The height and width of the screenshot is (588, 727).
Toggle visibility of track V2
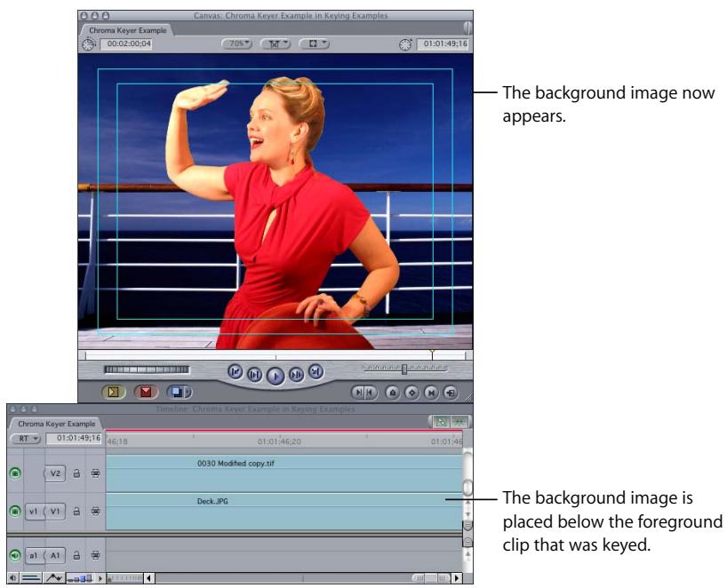tap(15, 473)
